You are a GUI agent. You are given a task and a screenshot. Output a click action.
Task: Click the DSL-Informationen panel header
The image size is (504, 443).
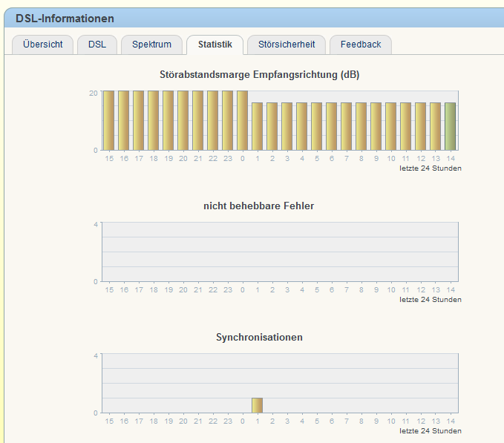coord(65,19)
